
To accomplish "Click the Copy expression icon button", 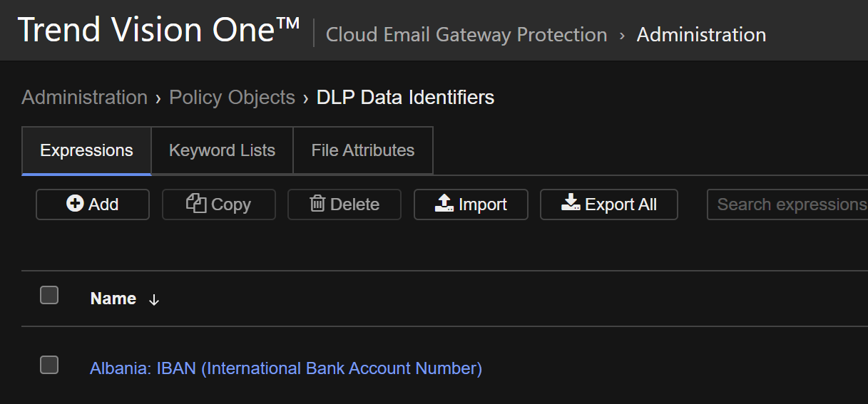I will tap(196, 204).
